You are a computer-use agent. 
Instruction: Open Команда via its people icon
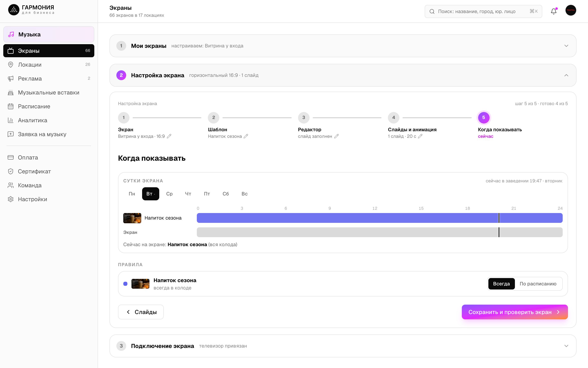tap(11, 185)
